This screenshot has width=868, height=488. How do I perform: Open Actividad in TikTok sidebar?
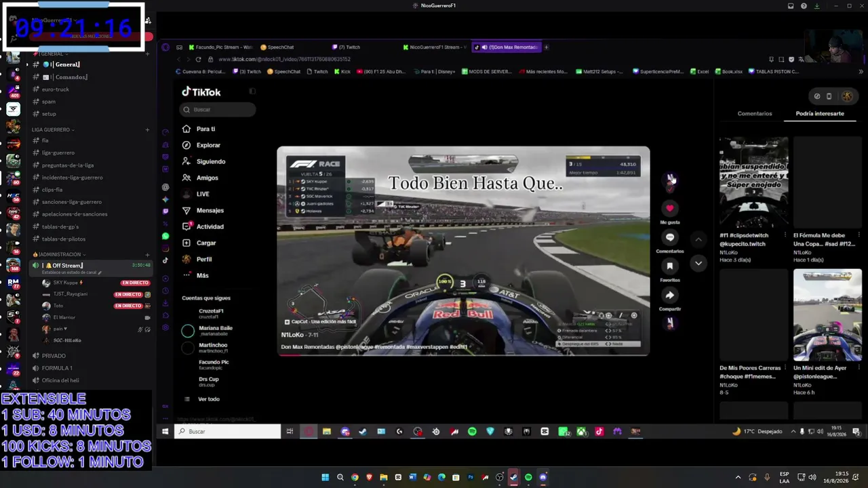pos(203,226)
